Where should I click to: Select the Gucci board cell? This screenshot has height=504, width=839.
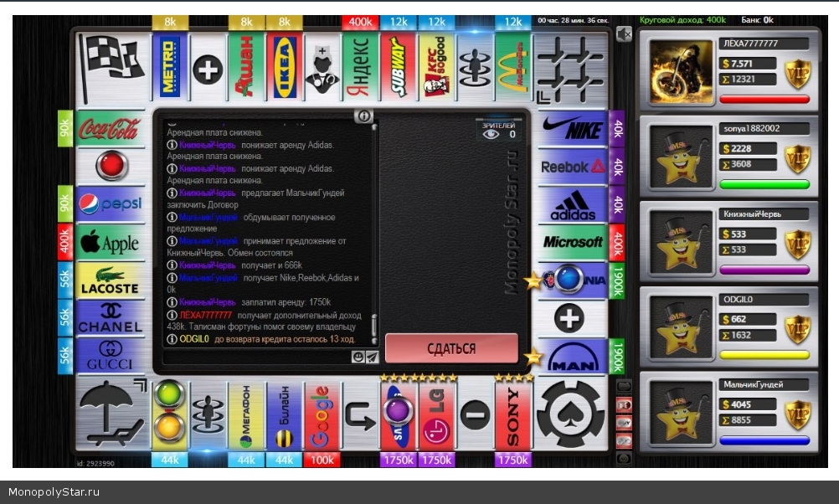110,357
